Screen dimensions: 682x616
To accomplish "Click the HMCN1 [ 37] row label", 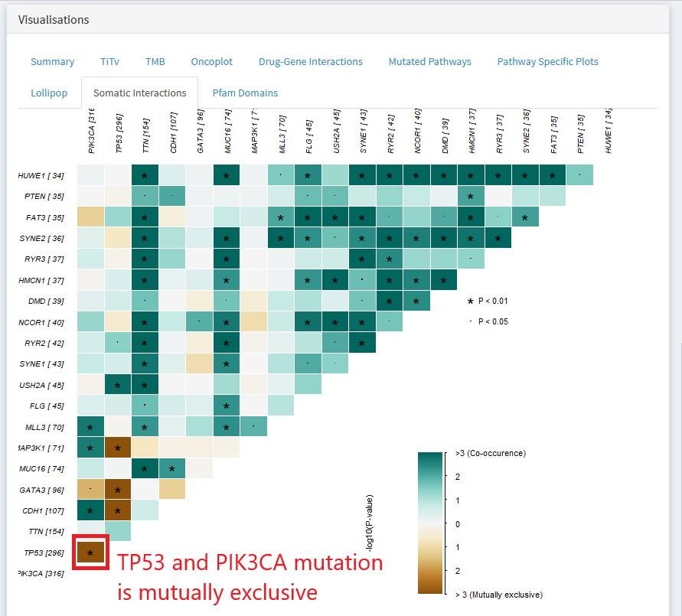I will tap(41, 280).
